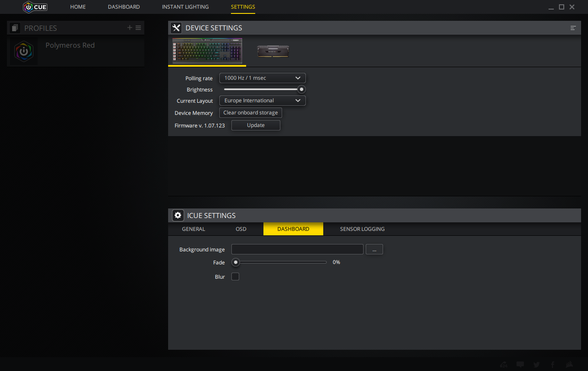Open the Dashboard tab in top navigation
The image size is (588, 371).
[x=124, y=7]
